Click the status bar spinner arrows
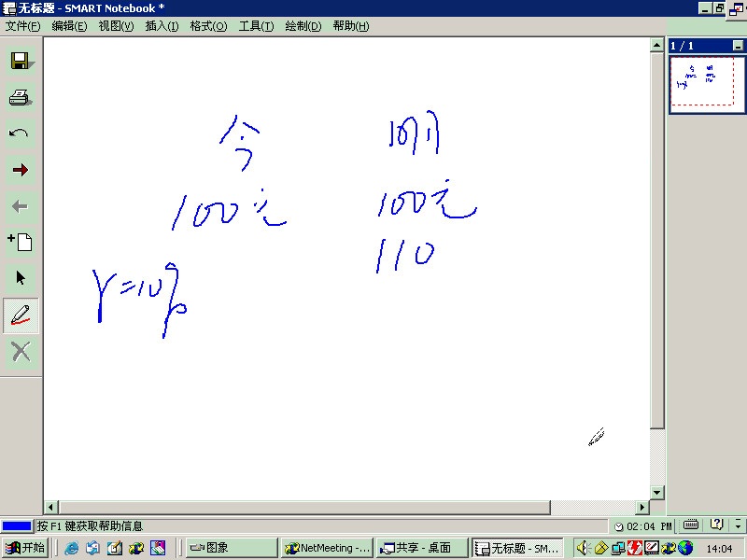Viewport: 747px width, 560px height. (739, 525)
